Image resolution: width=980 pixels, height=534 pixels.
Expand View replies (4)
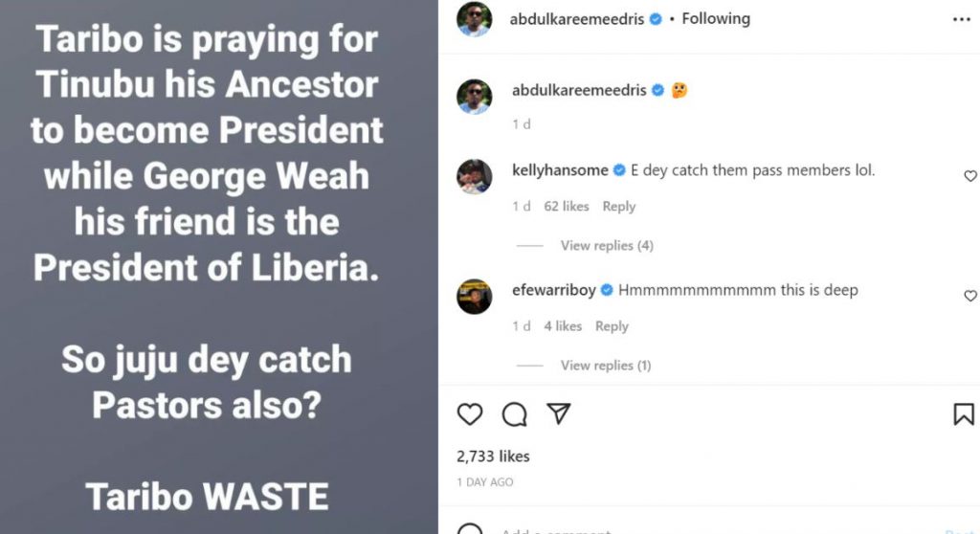click(607, 246)
